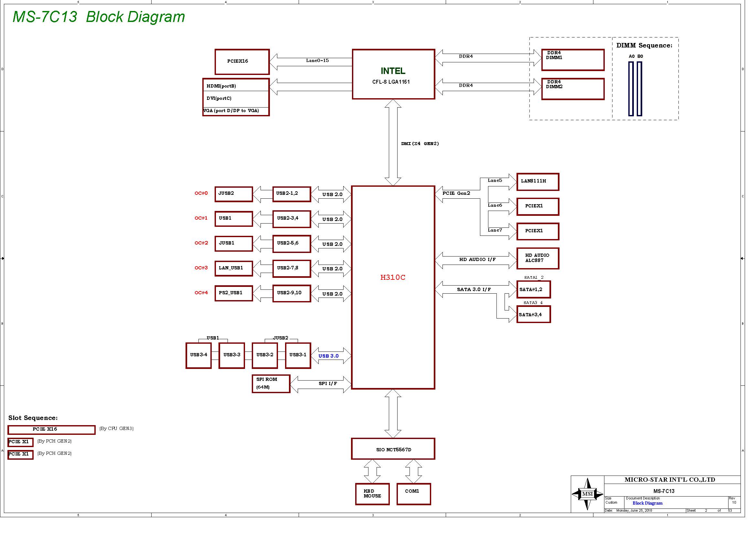Viewport: 756px width, 534px height.
Task: Click the "DIMM Sequence:" heading
Action: [x=644, y=46]
